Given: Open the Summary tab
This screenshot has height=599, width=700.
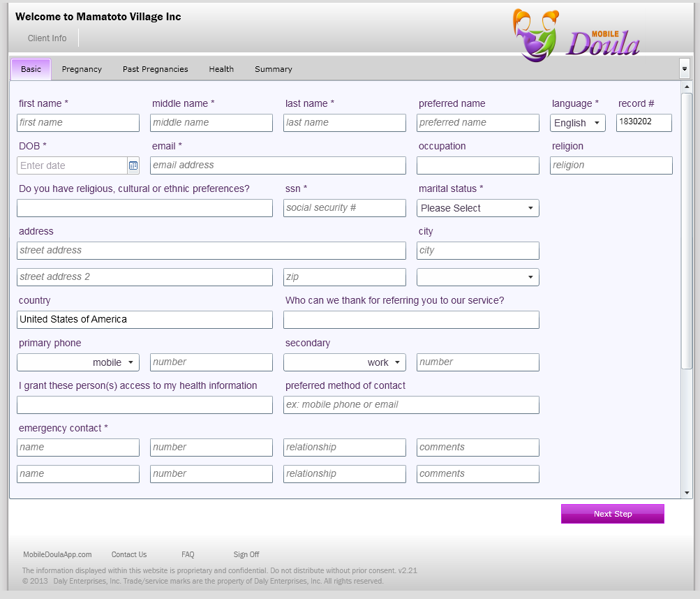Looking at the screenshot, I should point(273,69).
